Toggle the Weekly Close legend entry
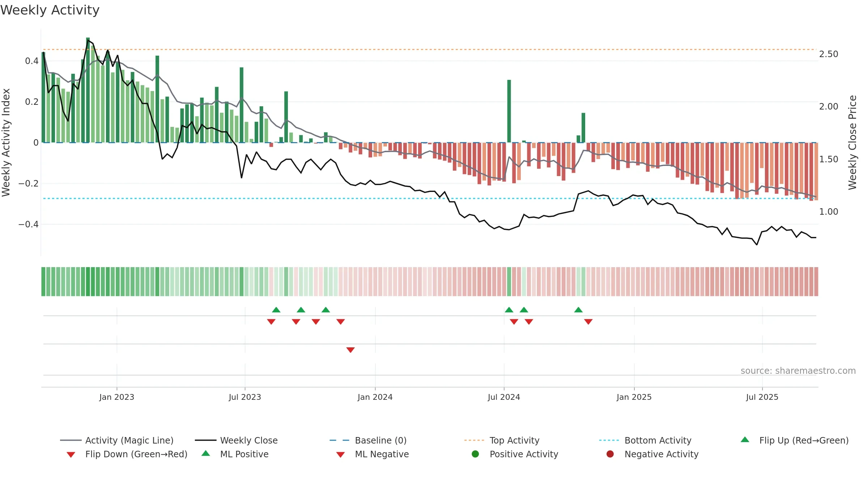This screenshot has width=868, height=488. tap(236, 440)
